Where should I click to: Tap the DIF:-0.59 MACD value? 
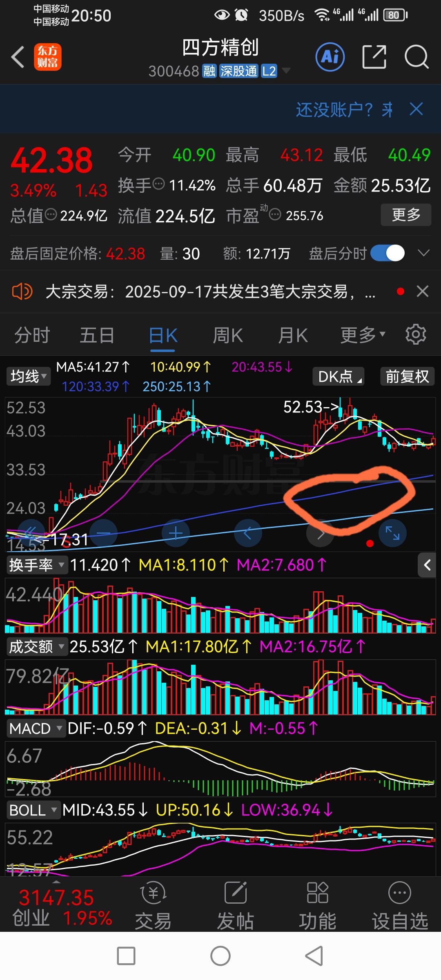point(107,728)
